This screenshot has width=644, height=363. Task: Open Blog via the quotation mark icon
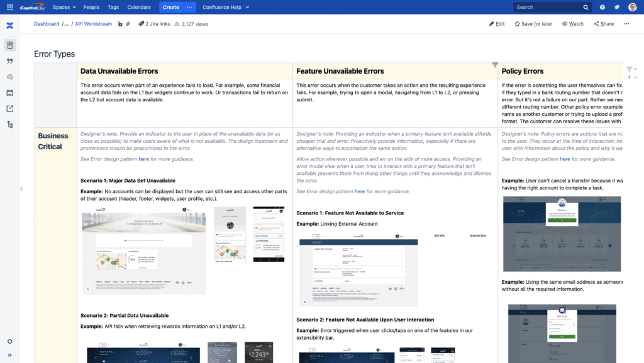click(x=9, y=61)
